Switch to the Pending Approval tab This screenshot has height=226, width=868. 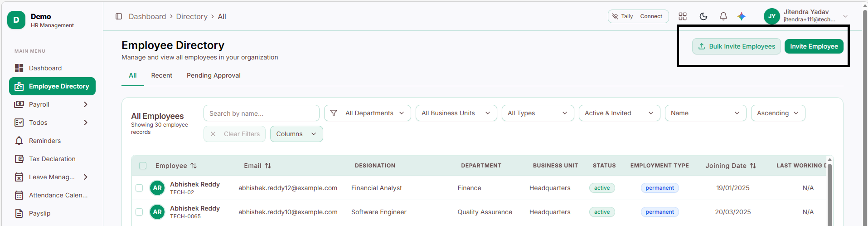click(213, 76)
